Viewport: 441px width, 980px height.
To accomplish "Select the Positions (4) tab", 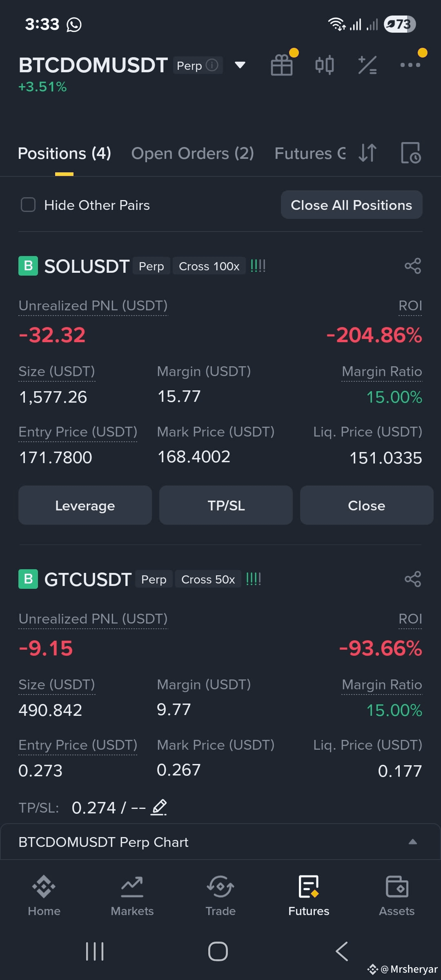I will [x=65, y=154].
